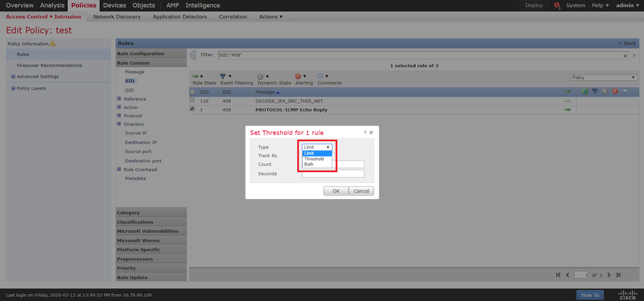Open the Help menu

pos(600,5)
